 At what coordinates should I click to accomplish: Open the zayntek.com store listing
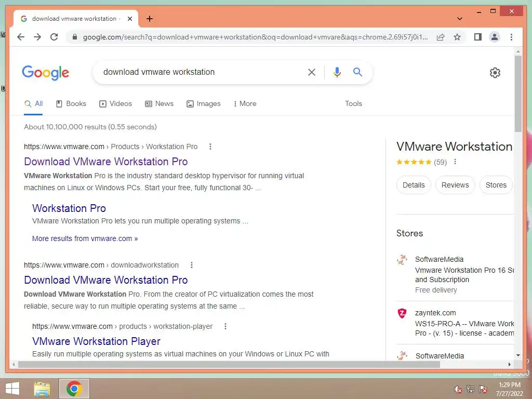click(455, 323)
